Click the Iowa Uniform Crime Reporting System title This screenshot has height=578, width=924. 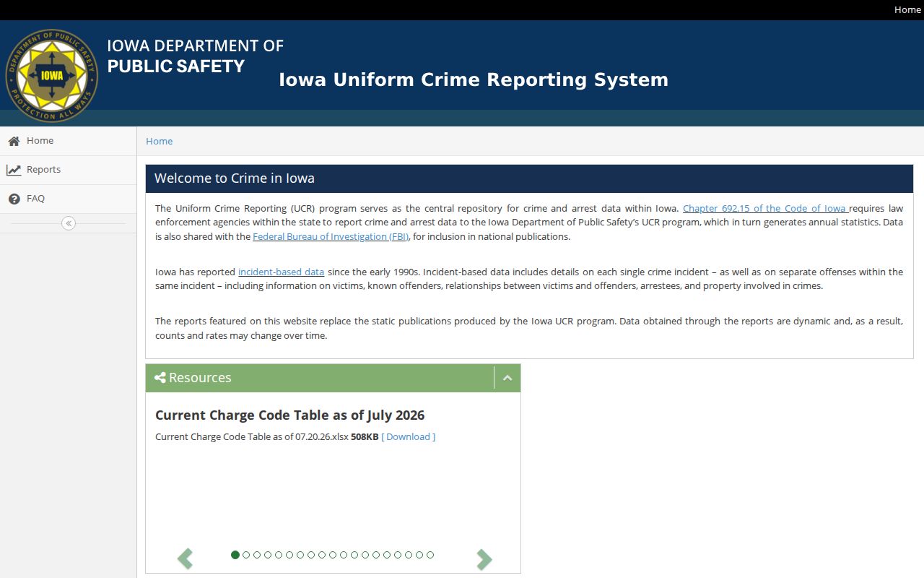pyautogui.click(x=474, y=79)
